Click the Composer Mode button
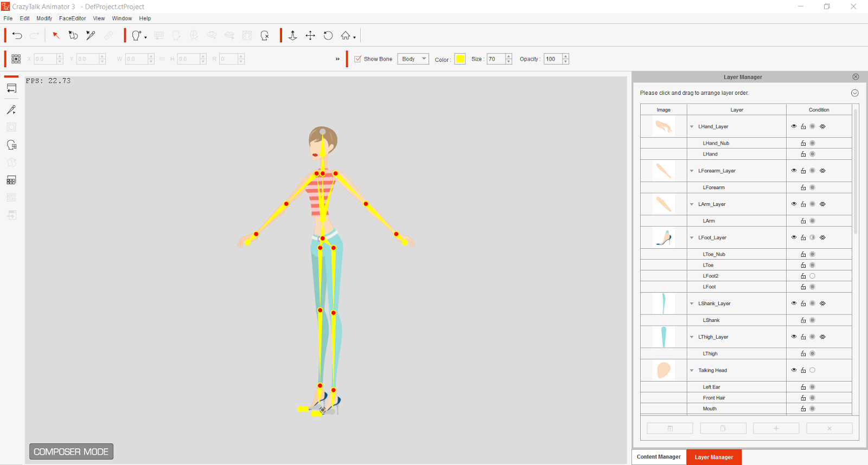 click(71, 451)
